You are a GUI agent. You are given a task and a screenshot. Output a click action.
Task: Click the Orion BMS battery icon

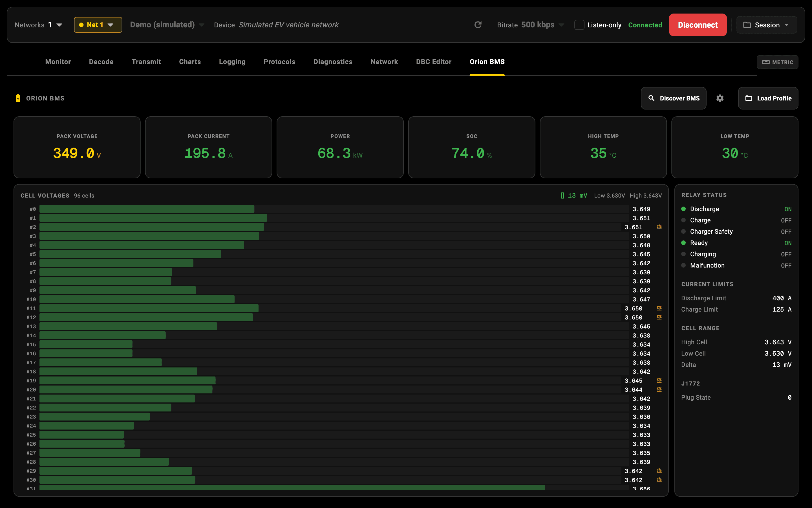point(18,98)
